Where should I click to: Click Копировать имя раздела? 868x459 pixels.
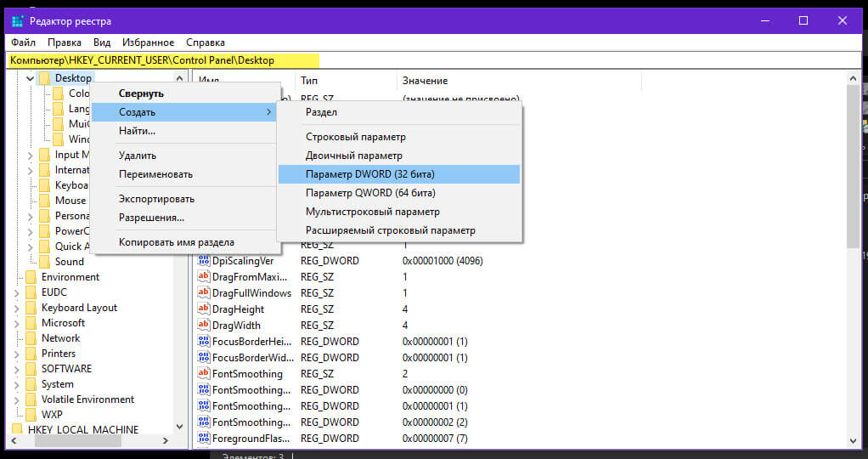(x=184, y=242)
